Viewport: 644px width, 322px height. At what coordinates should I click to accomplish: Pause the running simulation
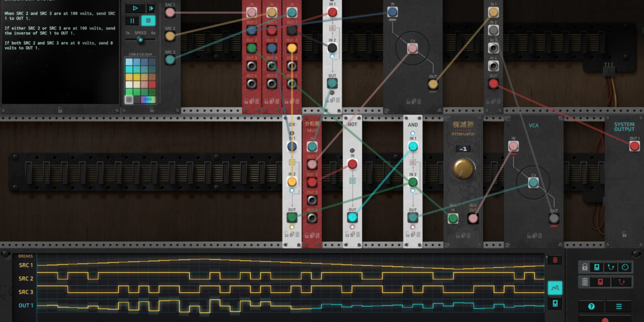tap(132, 20)
